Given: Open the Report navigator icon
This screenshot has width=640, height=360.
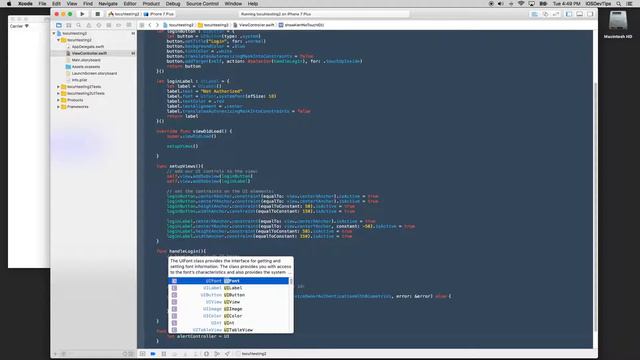Looking at the screenshot, I should pyautogui.click(x=129, y=25).
